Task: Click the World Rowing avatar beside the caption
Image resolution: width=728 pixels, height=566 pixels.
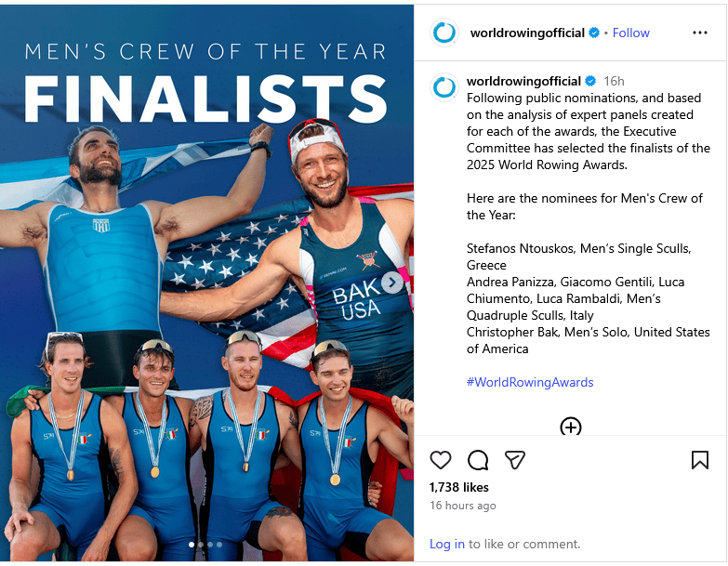Action: (x=444, y=87)
